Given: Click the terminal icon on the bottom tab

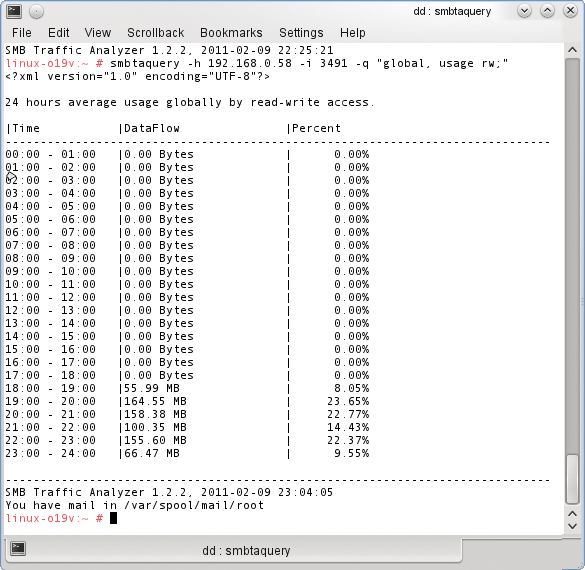Looking at the screenshot, I should click(x=18, y=548).
